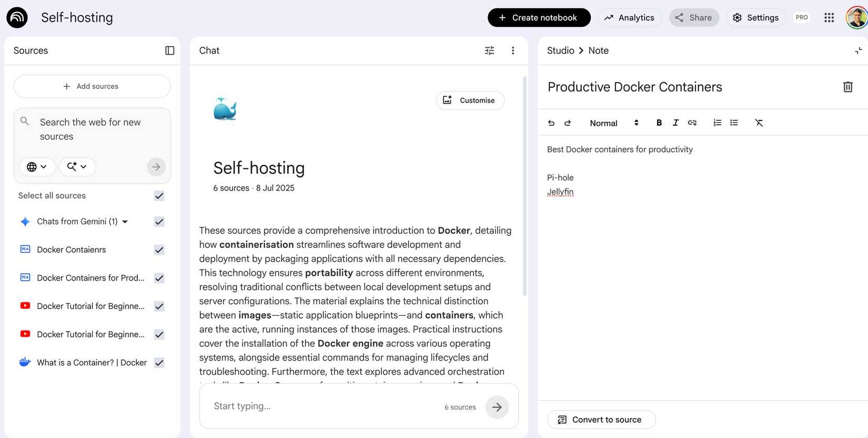Apply italic formatting in the note

[675, 123]
